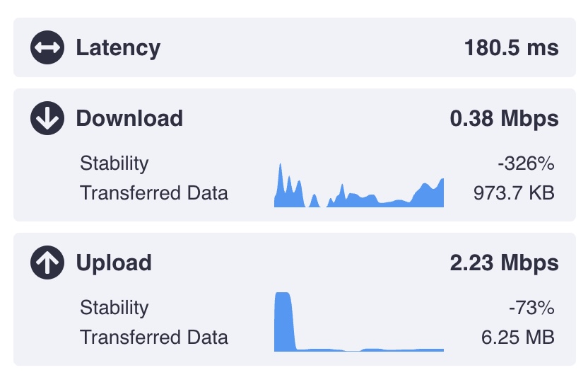Click the Latency heading text

118,48
